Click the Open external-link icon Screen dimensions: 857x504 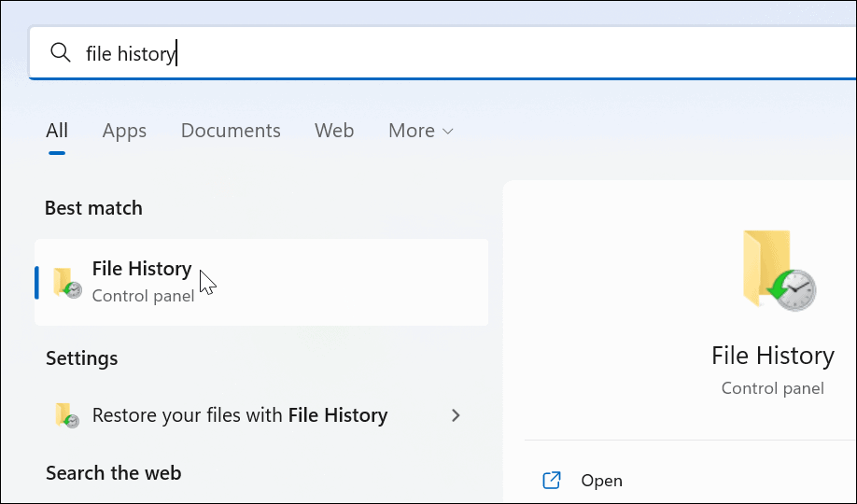[552, 481]
